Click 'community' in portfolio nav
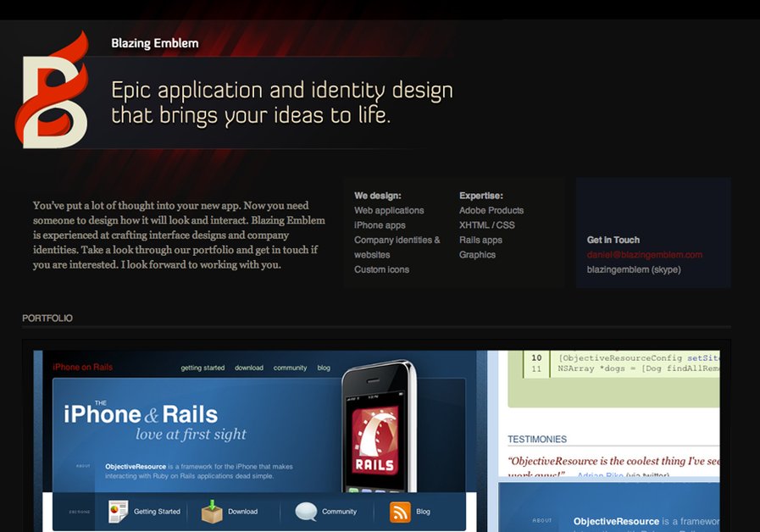This screenshot has width=760, height=532. click(x=290, y=368)
